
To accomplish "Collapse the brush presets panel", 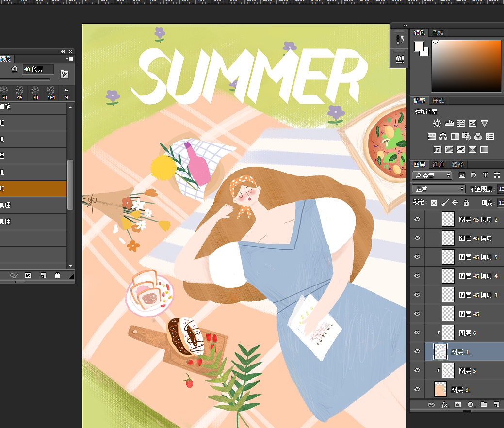I will coord(63,51).
